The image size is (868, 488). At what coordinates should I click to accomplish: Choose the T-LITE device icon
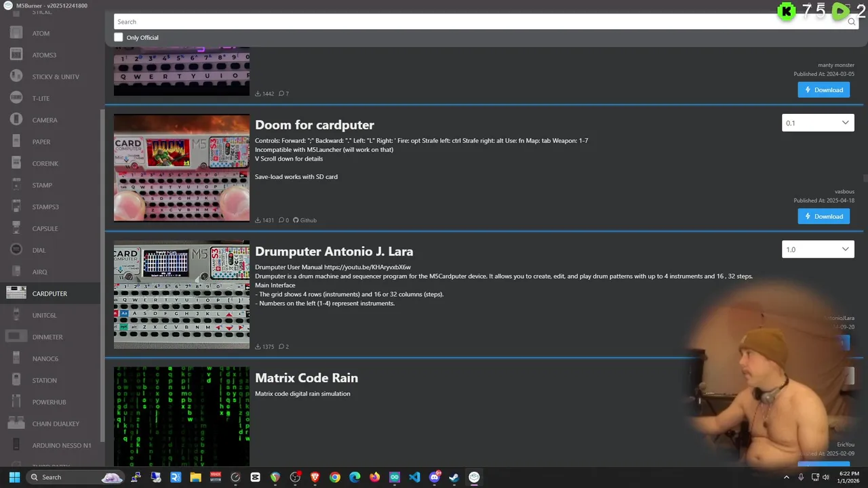pyautogui.click(x=16, y=98)
